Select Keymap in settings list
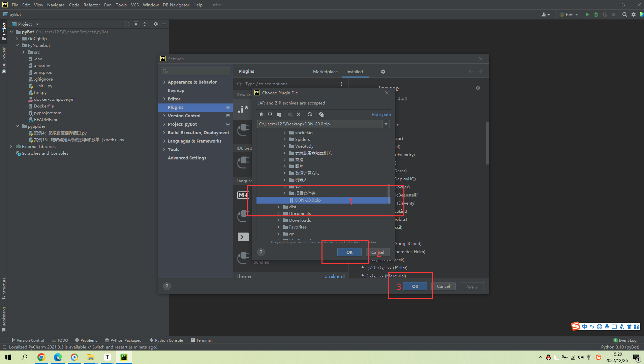This screenshot has height=364, width=644. tap(176, 90)
